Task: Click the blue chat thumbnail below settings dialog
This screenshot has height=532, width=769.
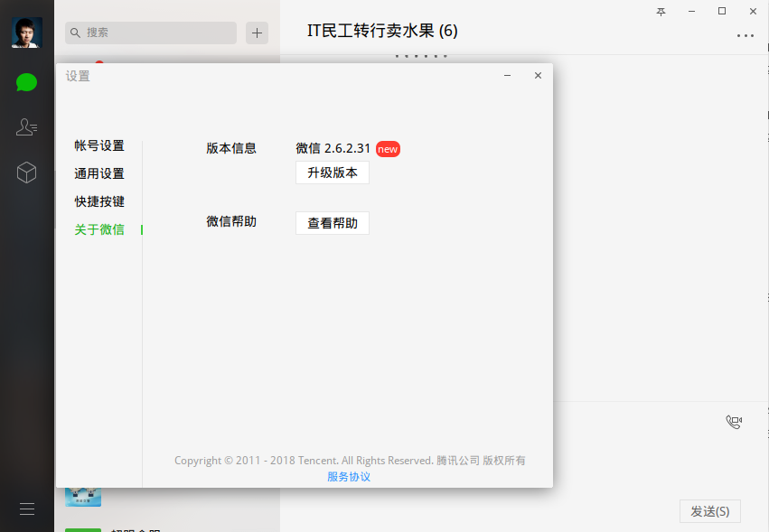Action: [x=83, y=497]
